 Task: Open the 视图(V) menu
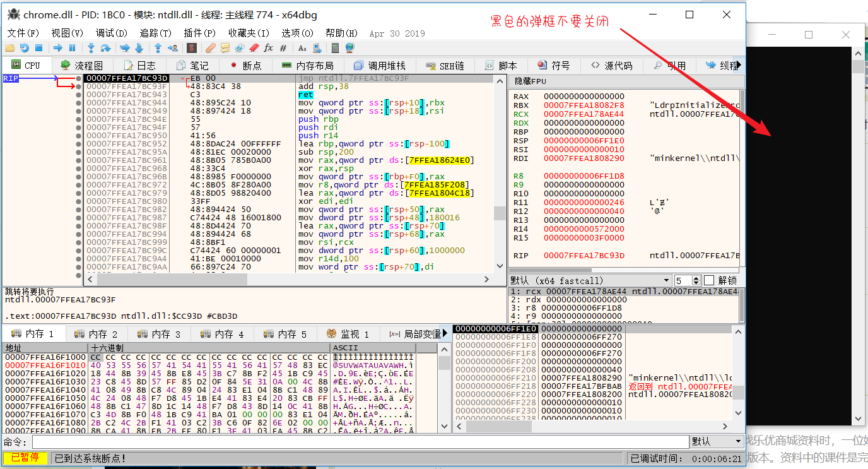coord(67,33)
